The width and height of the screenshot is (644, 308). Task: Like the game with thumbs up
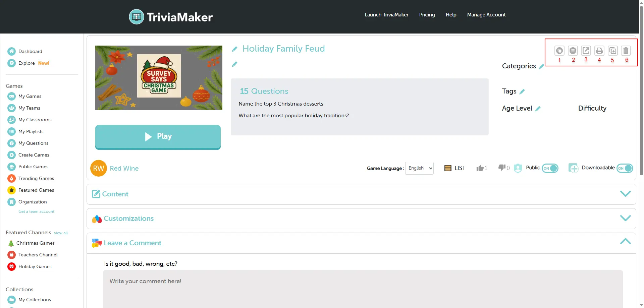tap(480, 168)
